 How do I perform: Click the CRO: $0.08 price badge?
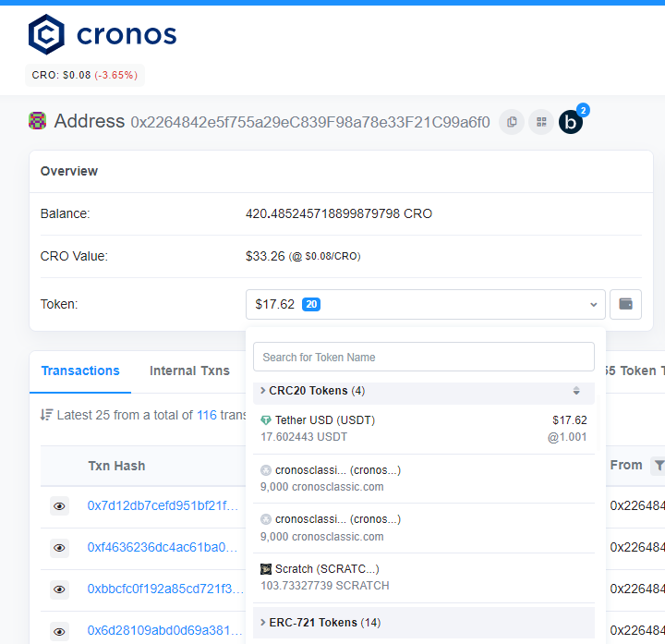coord(85,75)
